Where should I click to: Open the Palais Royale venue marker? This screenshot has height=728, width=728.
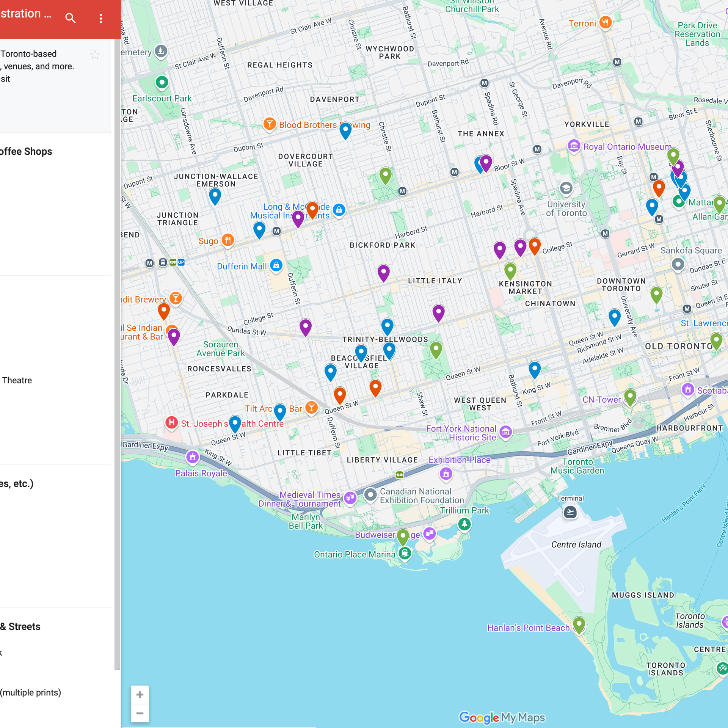pos(193,457)
